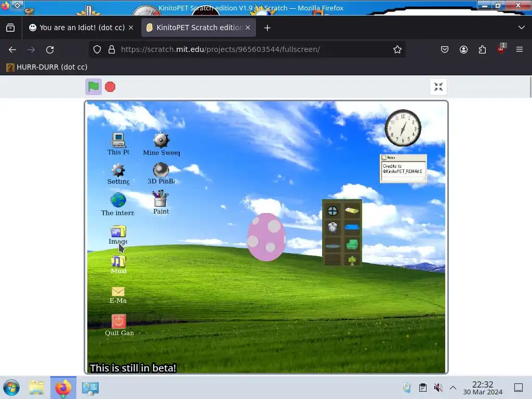Image resolution: width=532 pixels, height=399 pixels.
Task: Click the tracking protection shield icon
Action: (x=97, y=49)
